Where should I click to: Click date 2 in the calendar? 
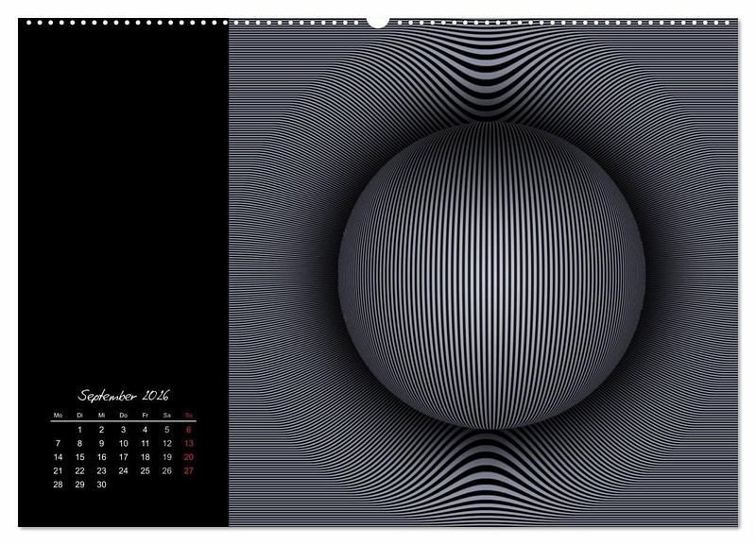pyautogui.click(x=101, y=430)
